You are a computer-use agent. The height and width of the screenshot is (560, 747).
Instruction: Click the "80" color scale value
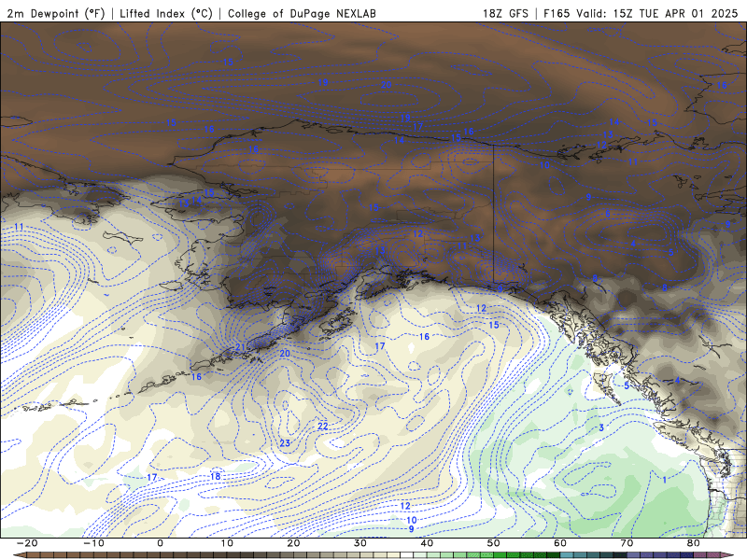694,543
